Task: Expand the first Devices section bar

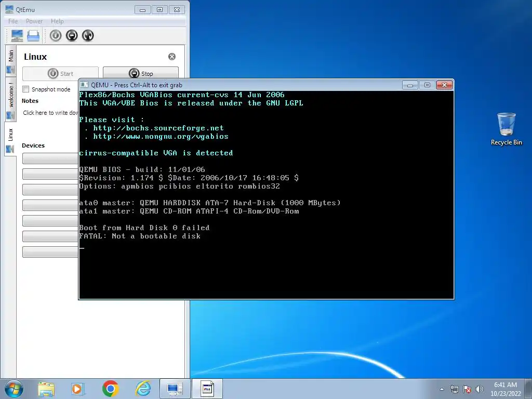Action: click(x=50, y=158)
